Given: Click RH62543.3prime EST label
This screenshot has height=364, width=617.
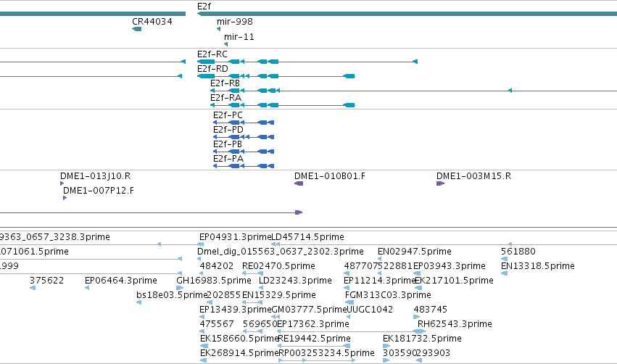Looking at the screenshot, I should (x=455, y=325).
